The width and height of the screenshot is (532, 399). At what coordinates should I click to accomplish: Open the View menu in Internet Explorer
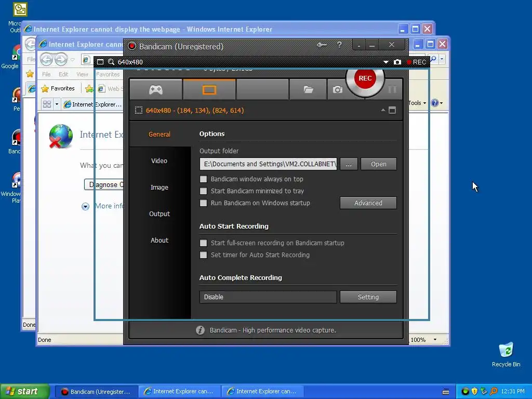(x=82, y=74)
